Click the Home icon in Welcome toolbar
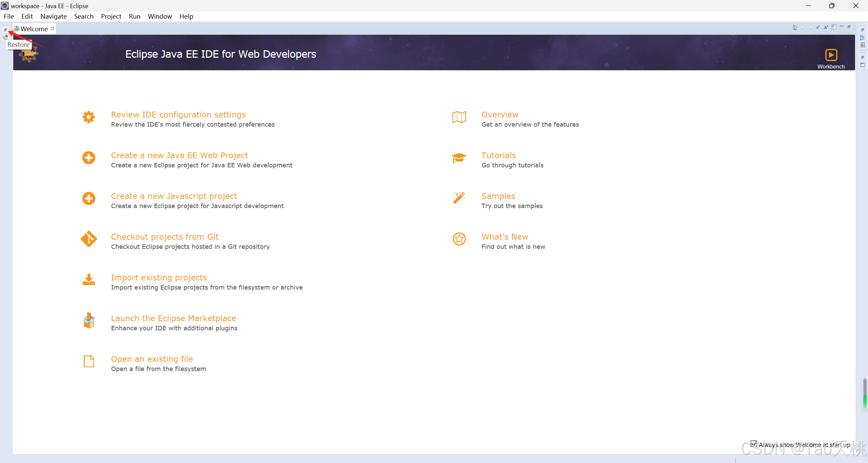 coord(794,27)
